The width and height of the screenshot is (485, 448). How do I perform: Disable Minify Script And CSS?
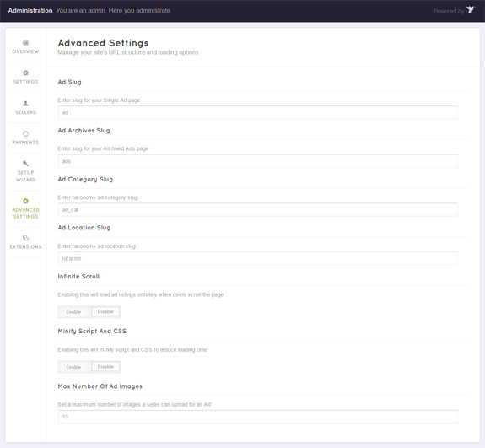tap(105, 367)
